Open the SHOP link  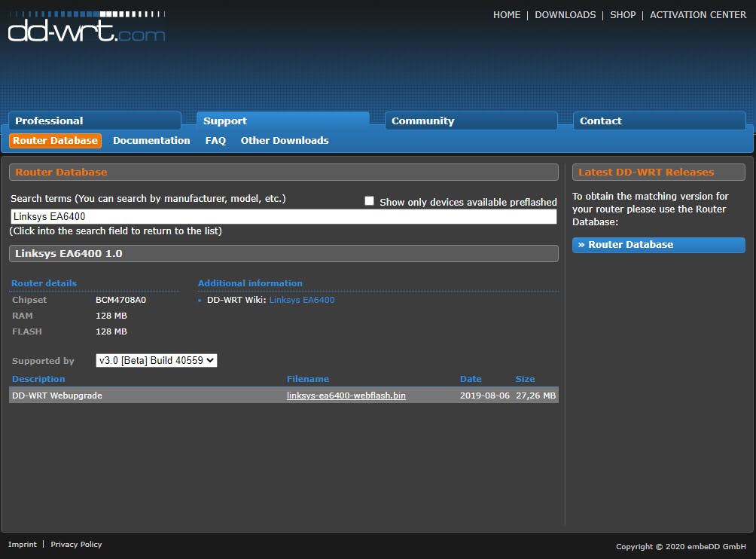click(623, 15)
